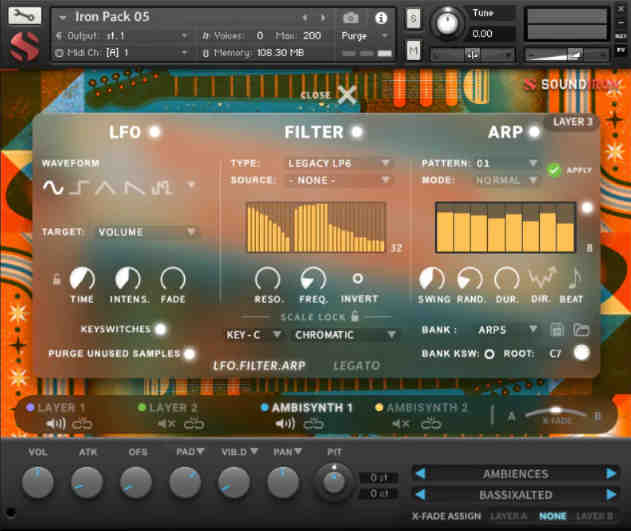Toggle the LFO power switch

coord(154,132)
